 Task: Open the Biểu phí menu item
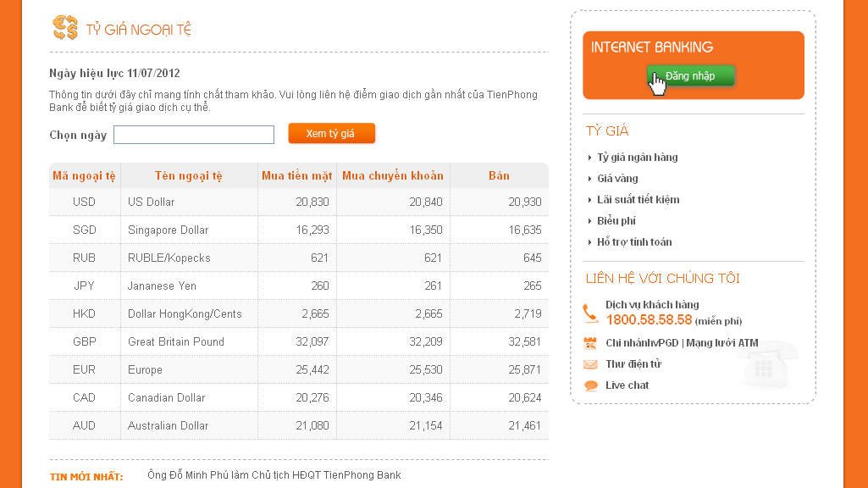point(616,221)
